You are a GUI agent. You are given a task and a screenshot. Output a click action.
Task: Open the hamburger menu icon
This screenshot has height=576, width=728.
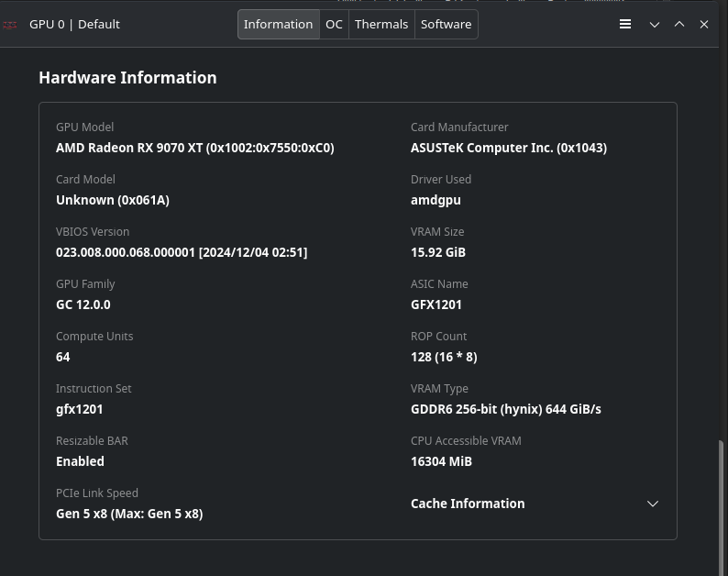[625, 24]
